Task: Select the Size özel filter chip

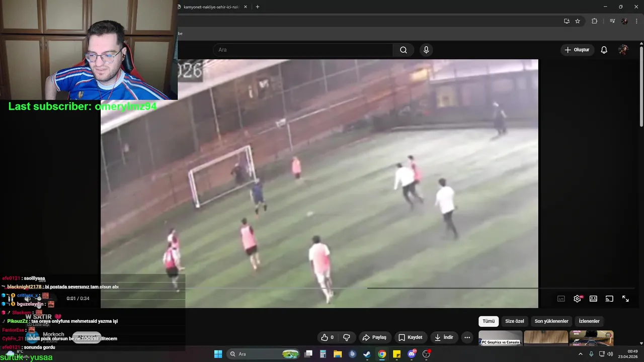Action: (515, 321)
